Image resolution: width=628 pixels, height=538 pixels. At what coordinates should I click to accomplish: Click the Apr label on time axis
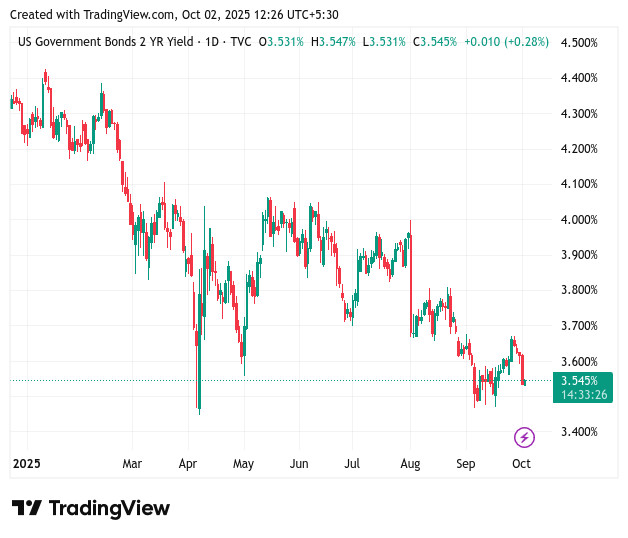[187, 464]
